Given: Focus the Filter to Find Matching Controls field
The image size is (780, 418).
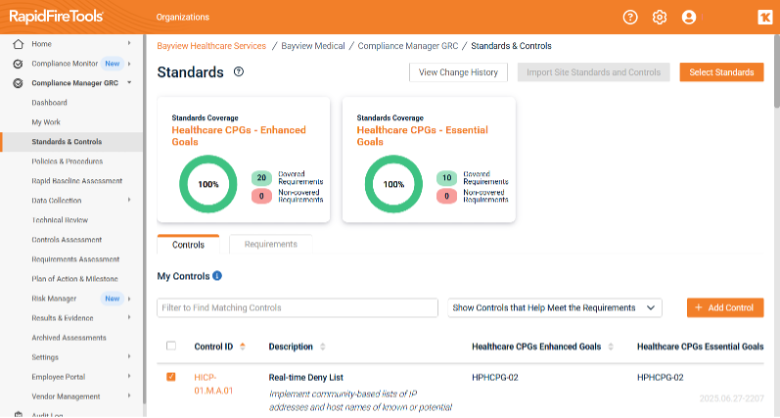Looking at the screenshot, I should [297, 308].
